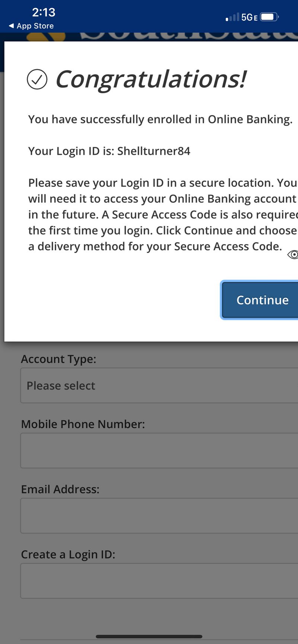298x644 pixels.
Task: Tap the checkmark circle beside Congratulations
Action: pyautogui.click(x=37, y=79)
